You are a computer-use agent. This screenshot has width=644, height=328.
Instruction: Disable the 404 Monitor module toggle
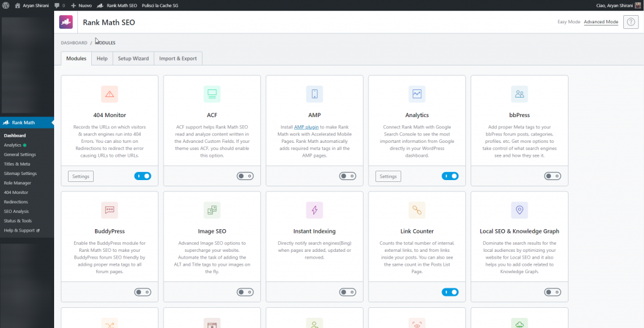(x=143, y=176)
